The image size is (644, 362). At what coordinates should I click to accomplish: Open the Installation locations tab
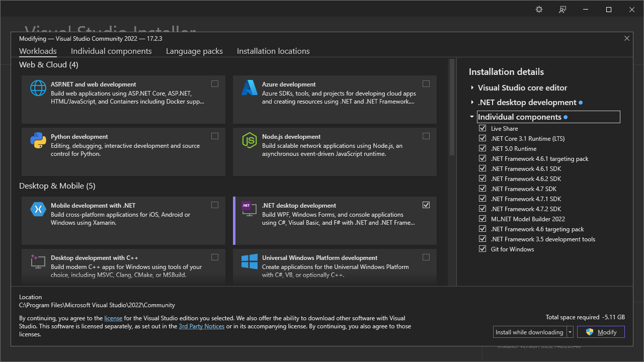pos(273,51)
